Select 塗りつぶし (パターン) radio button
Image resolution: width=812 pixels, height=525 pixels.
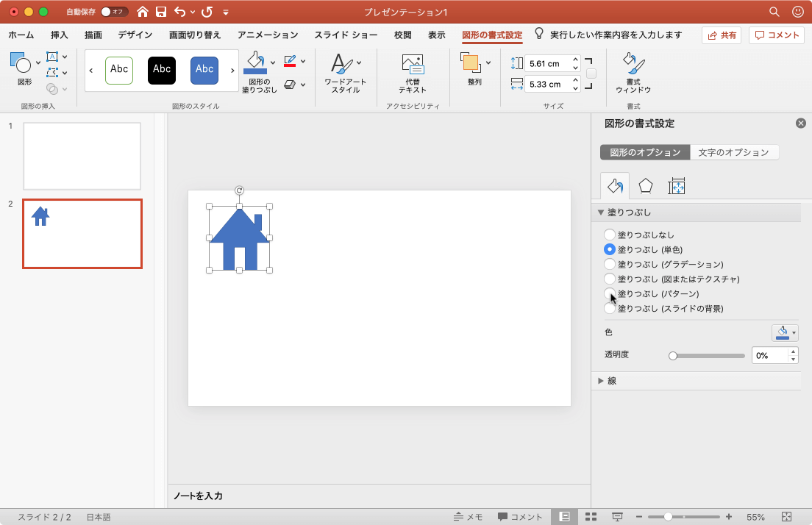610,293
